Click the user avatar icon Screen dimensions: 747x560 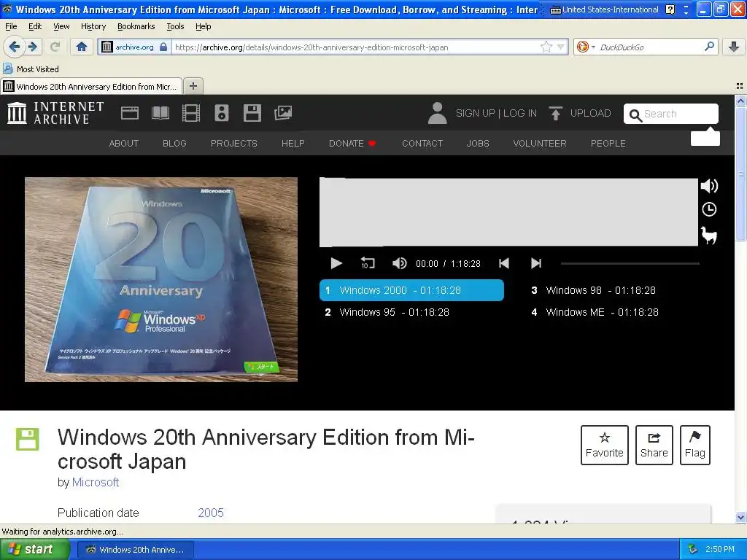437,113
